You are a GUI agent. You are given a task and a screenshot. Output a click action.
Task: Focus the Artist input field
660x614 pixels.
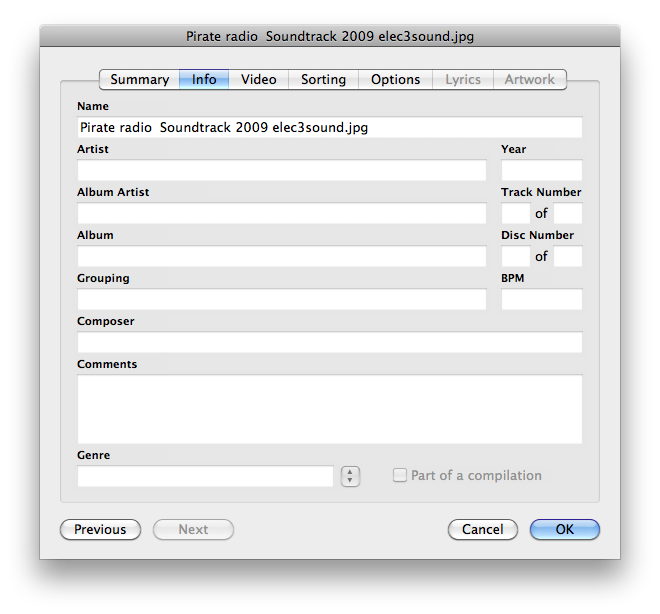[282, 170]
